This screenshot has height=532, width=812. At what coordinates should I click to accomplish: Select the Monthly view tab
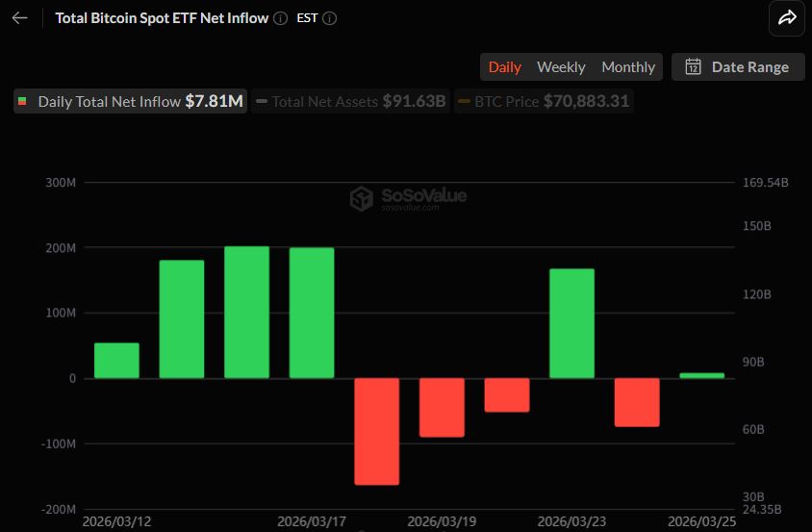628,66
